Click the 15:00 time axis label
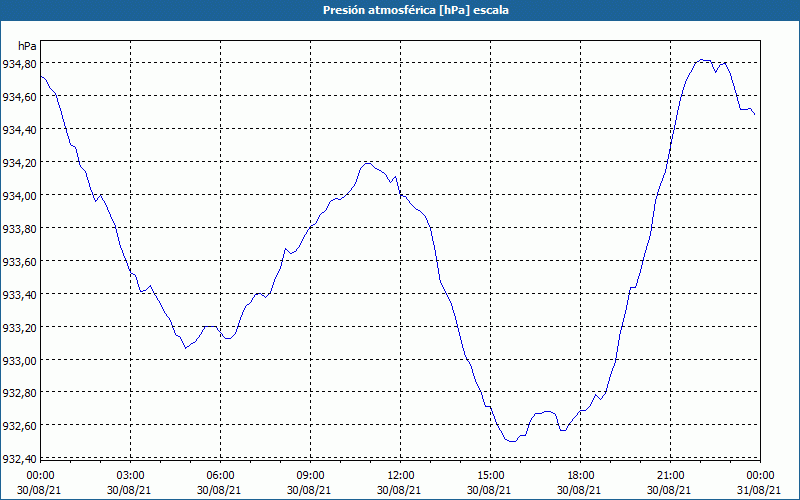Viewport: 800px width, 500px height. [x=490, y=476]
